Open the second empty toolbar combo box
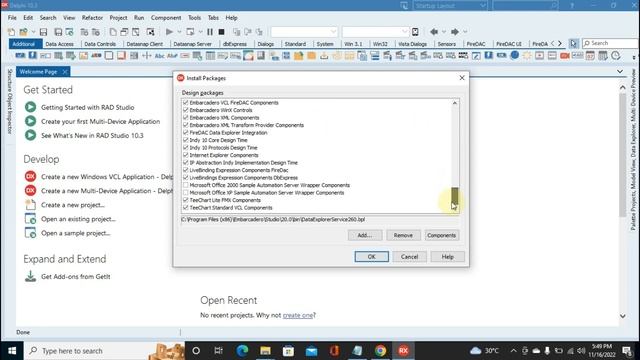 [x=375, y=32]
